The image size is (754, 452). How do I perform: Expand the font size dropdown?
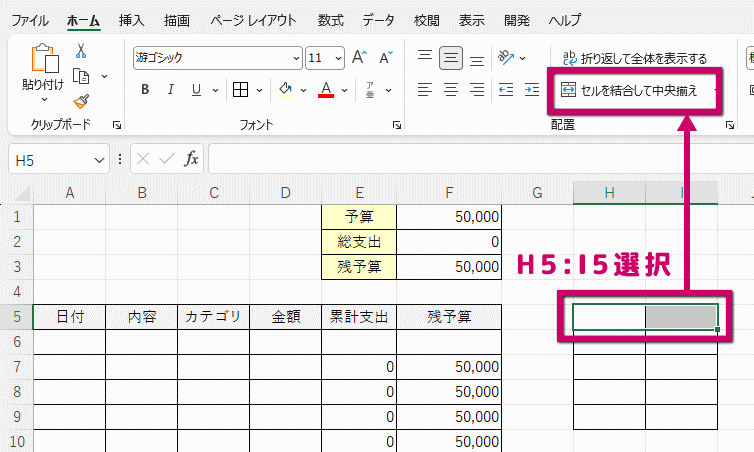pos(337,58)
